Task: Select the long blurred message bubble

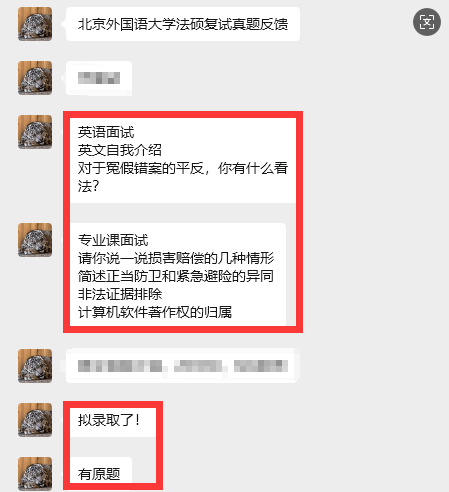Action: coord(182,366)
